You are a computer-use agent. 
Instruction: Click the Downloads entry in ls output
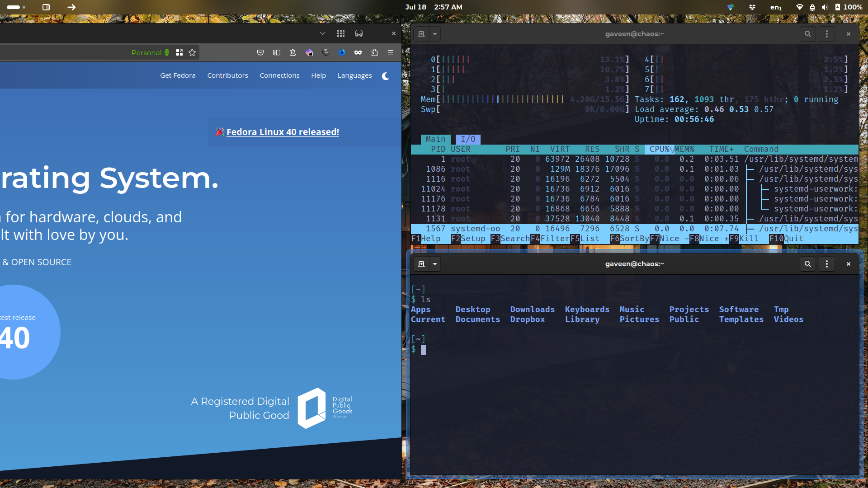coord(533,310)
